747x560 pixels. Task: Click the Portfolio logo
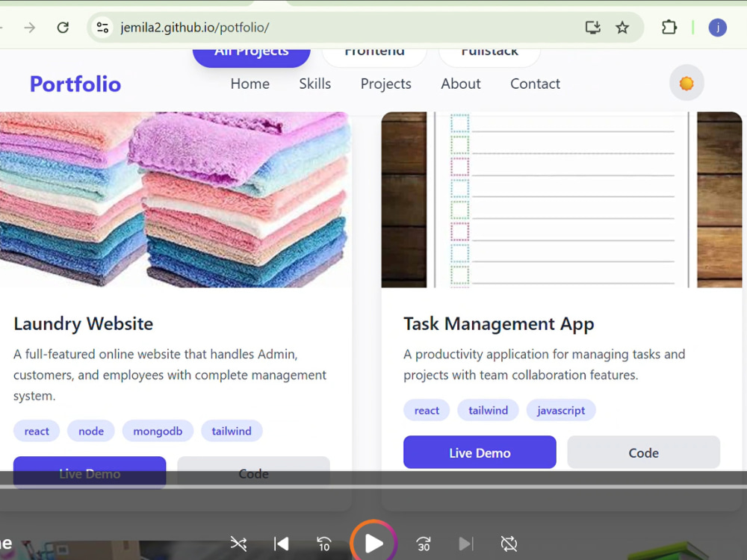tap(75, 84)
